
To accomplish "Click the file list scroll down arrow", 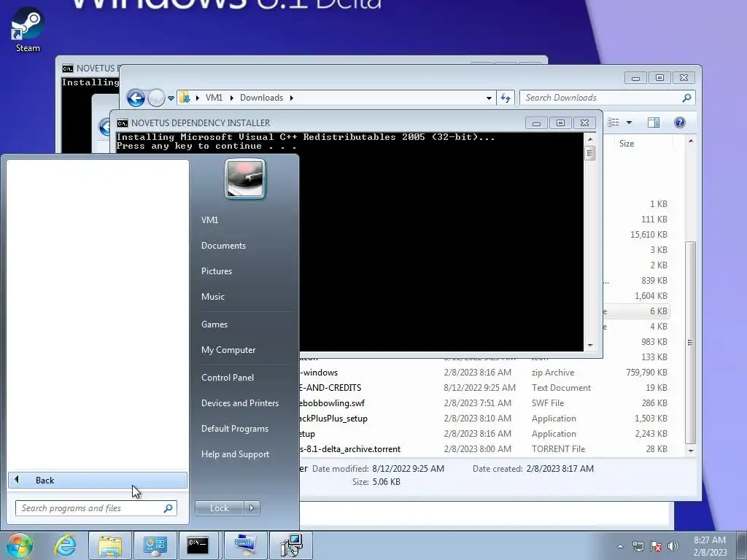I will coord(691,451).
